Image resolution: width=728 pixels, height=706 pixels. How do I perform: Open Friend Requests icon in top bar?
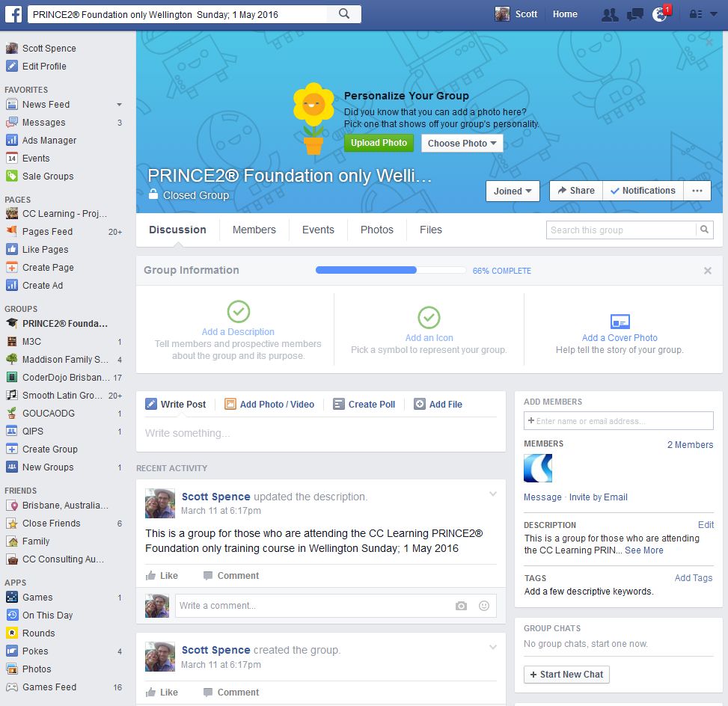click(610, 15)
